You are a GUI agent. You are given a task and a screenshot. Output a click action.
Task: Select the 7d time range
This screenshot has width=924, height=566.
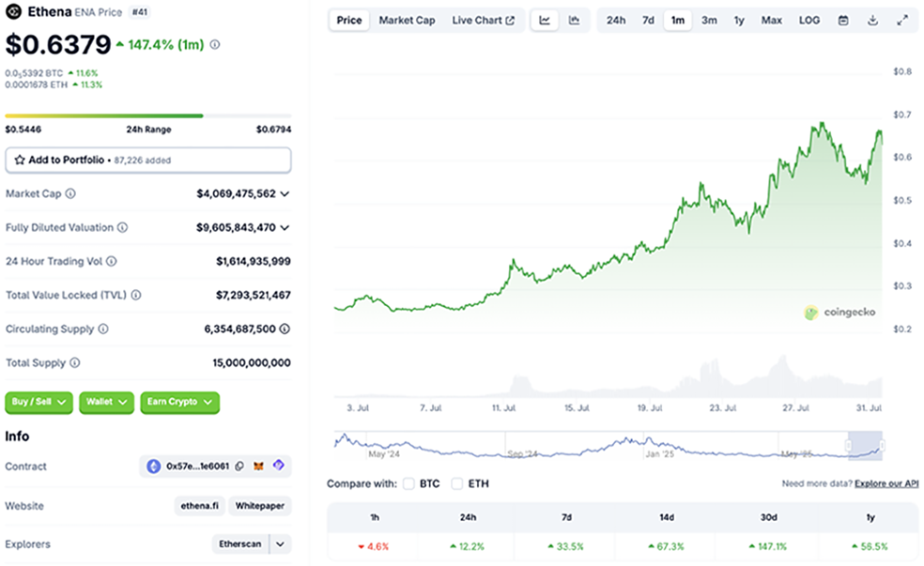click(x=648, y=21)
